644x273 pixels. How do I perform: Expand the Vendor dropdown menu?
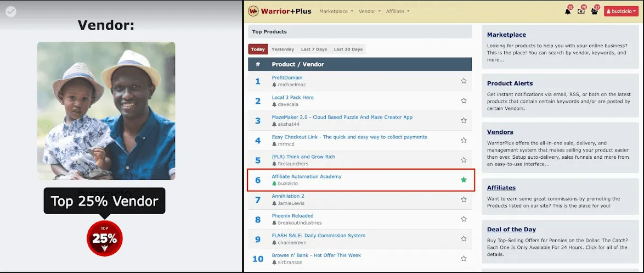tap(369, 12)
